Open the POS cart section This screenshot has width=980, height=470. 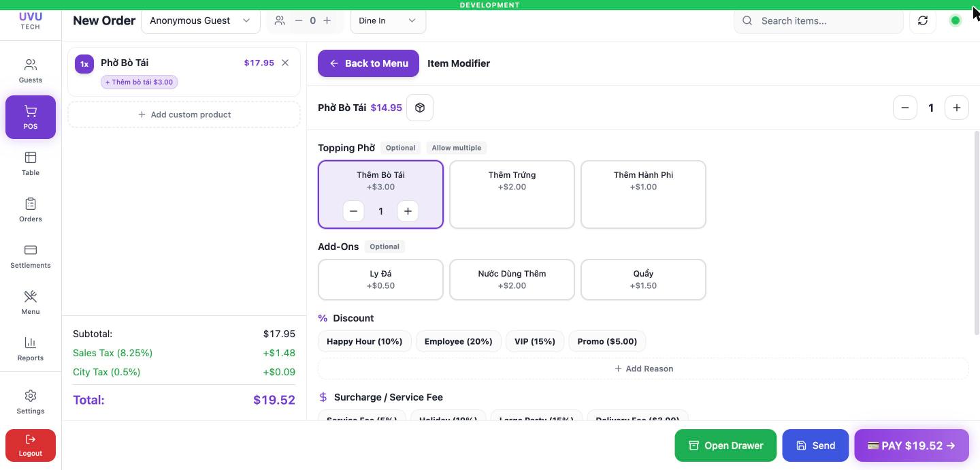31,117
